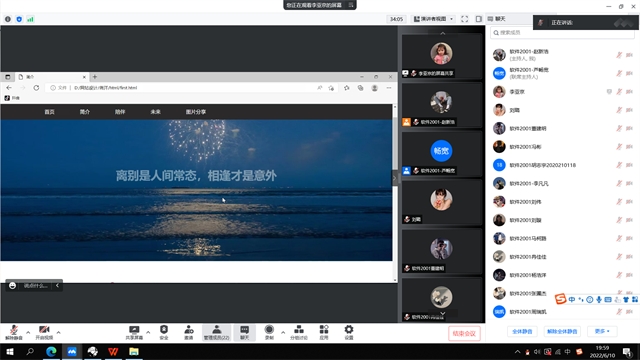Toggle the side panel layout icon
The height and width of the screenshot is (360, 640).
click(479, 19)
